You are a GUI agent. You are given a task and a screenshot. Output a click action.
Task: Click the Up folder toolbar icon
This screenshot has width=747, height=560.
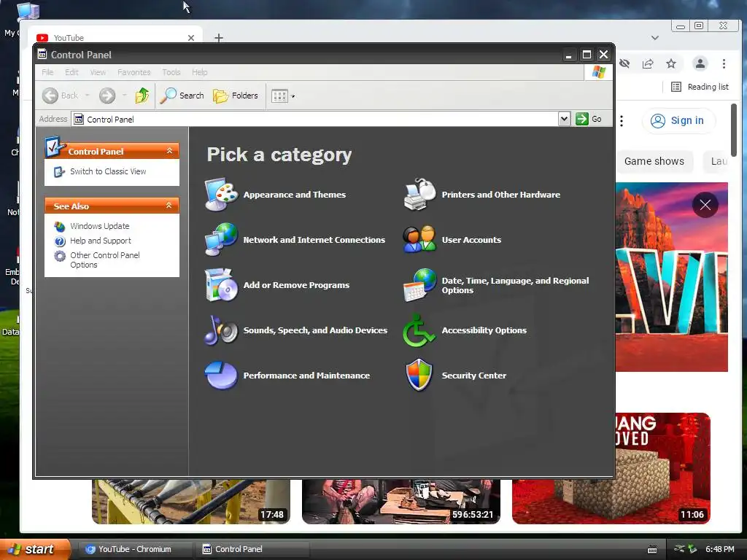pos(142,96)
